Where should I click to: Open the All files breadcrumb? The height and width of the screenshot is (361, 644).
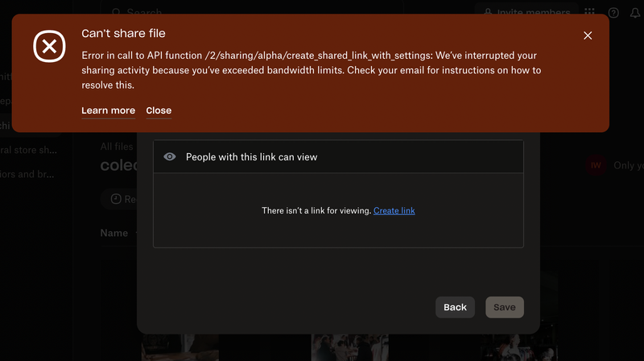point(117,147)
